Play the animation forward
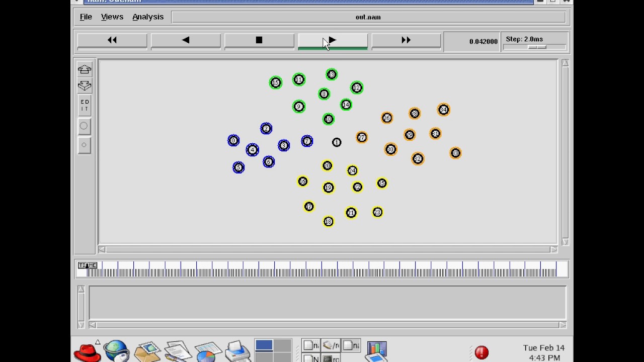The width and height of the screenshot is (644, 362). pos(333,40)
